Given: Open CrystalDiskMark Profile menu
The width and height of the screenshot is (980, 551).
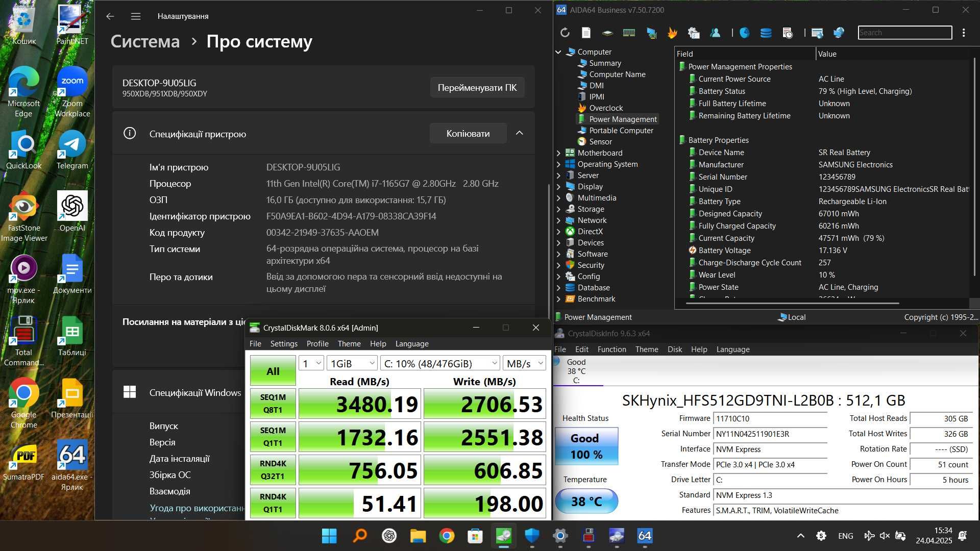Looking at the screenshot, I should click(x=317, y=344).
